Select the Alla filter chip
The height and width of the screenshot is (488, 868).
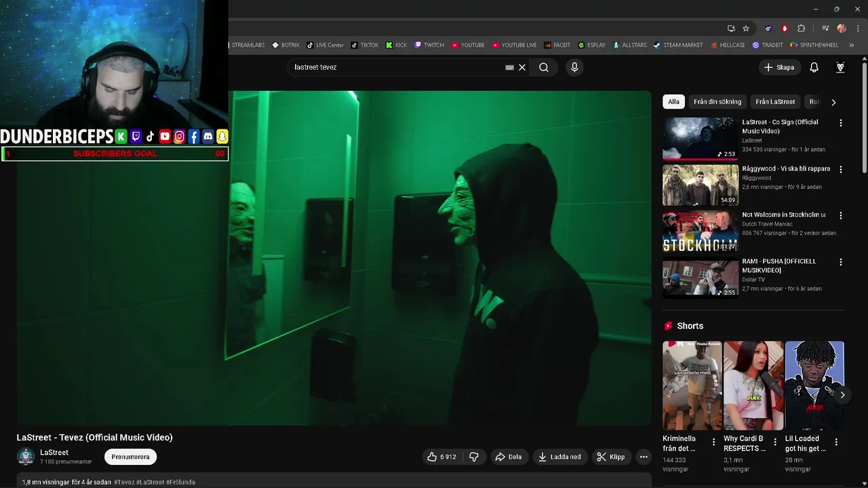click(x=673, y=102)
